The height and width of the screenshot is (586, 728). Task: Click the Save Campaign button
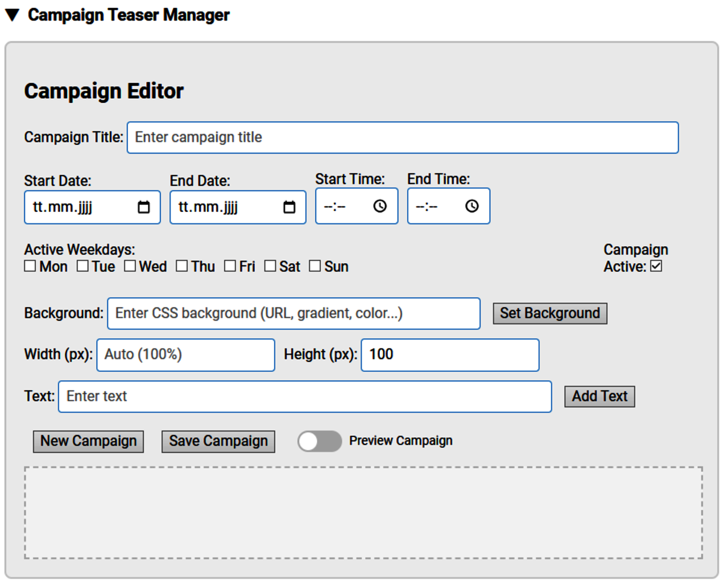[218, 442]
